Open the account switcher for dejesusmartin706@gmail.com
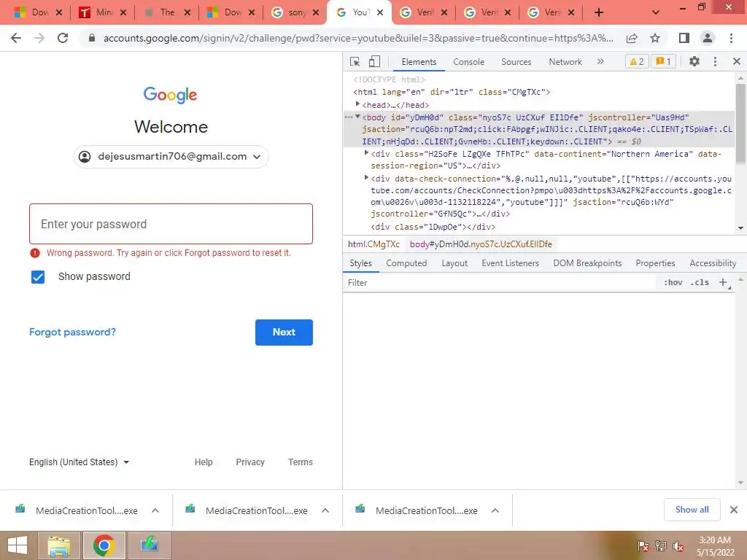Image resolution: width=747 pixels, height=560 pixels. point(171,157)
